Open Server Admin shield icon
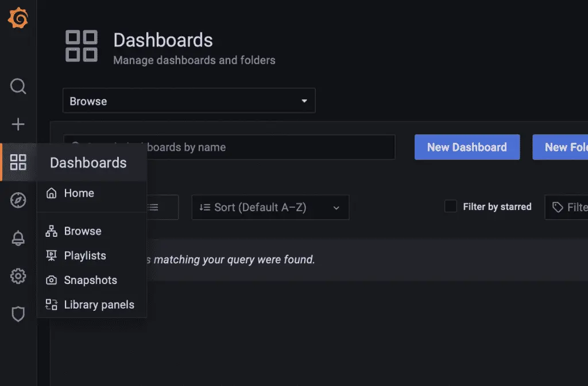This screenshot has width=588, height=386. click(x=18, y=314)
